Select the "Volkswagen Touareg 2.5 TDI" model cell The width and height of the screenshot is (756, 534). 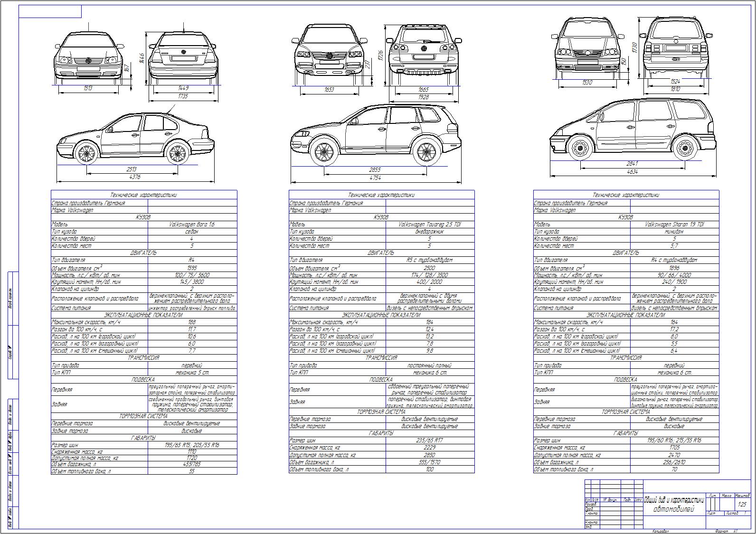click(x=430, y=224)
